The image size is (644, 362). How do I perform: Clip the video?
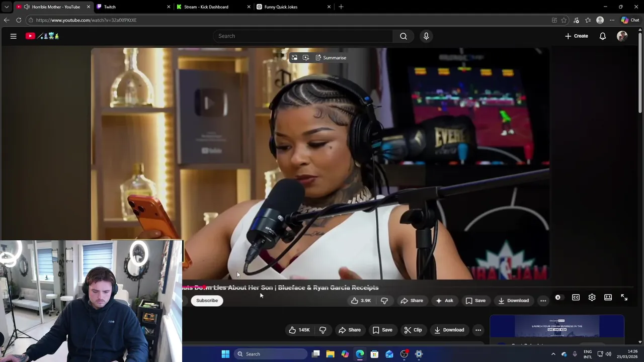click(413, 330)
